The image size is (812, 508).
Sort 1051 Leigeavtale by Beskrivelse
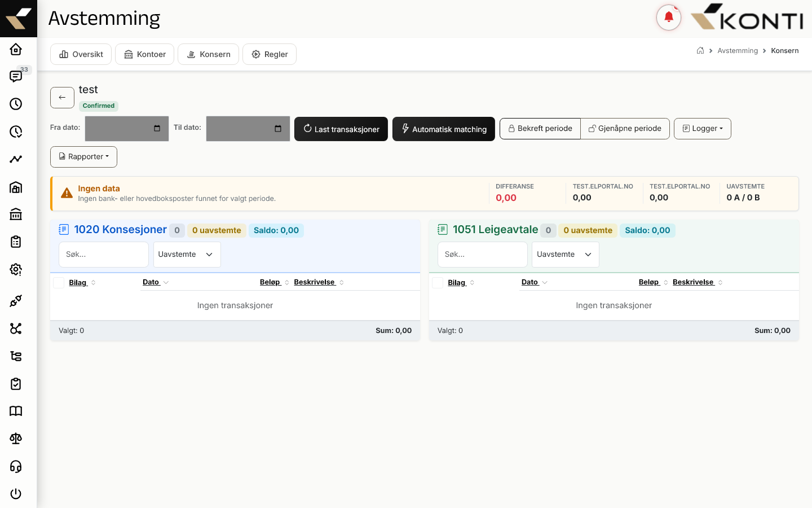pos(698,282)
